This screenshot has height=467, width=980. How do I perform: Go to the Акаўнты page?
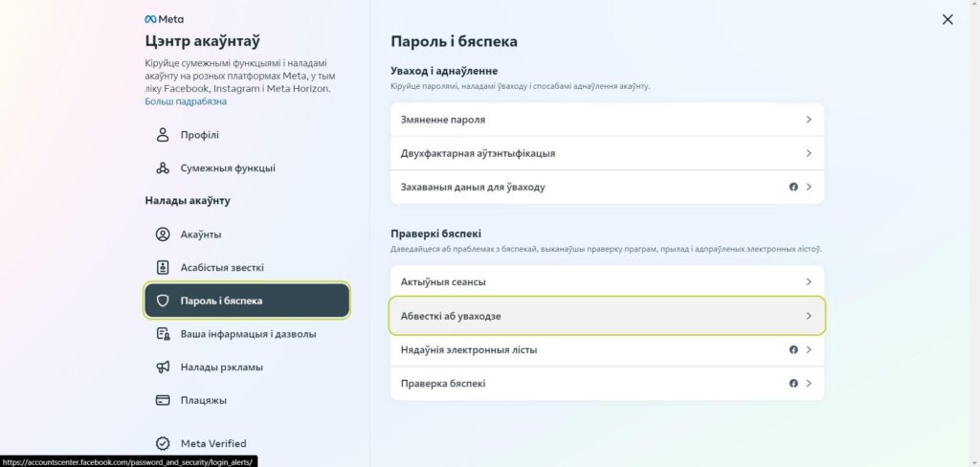click(x=247, y=234)
